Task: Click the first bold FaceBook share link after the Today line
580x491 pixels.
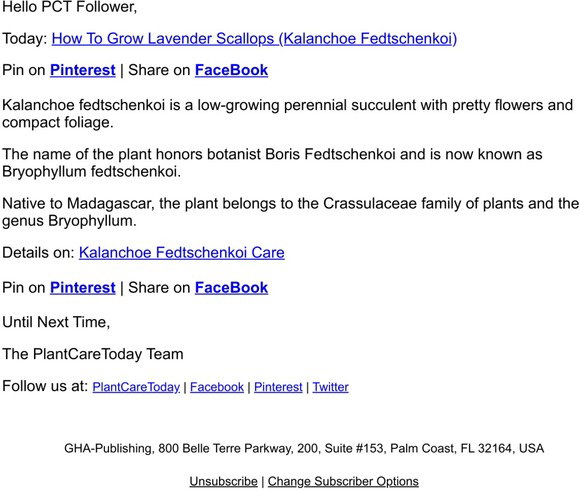Action: pyautogui.click(x=232, y=70)
